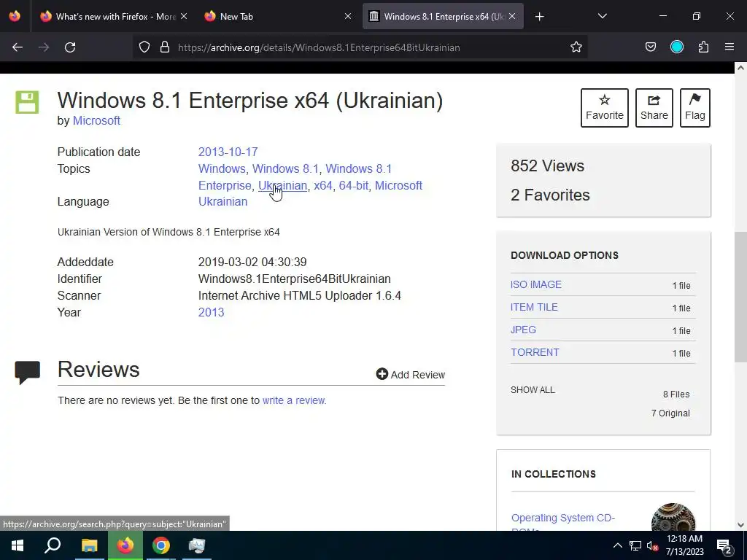Open Operating System CD-ROMs collection link
The width and height of the screenshot is (747, 560).
[563, 523]
